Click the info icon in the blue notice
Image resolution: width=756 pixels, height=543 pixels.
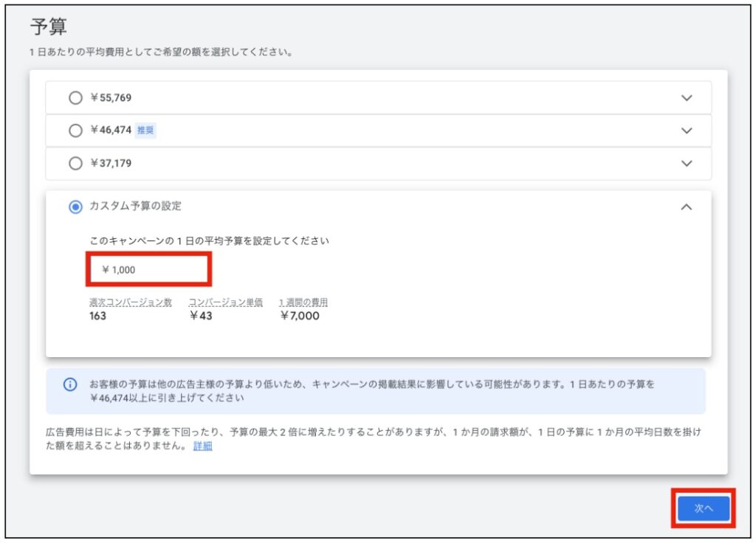click(x=70, y=385)
